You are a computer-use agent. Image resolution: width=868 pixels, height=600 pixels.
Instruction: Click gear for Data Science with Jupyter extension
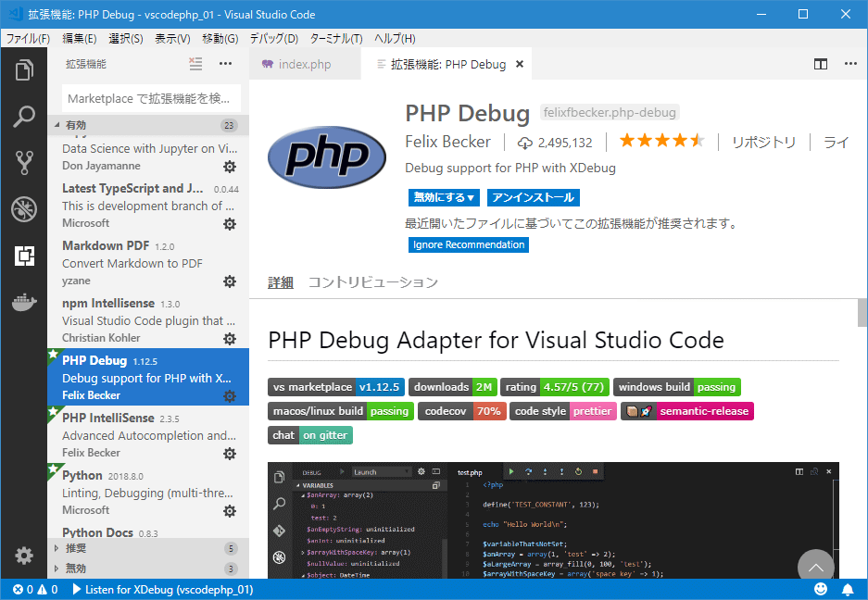coord(229,166)
